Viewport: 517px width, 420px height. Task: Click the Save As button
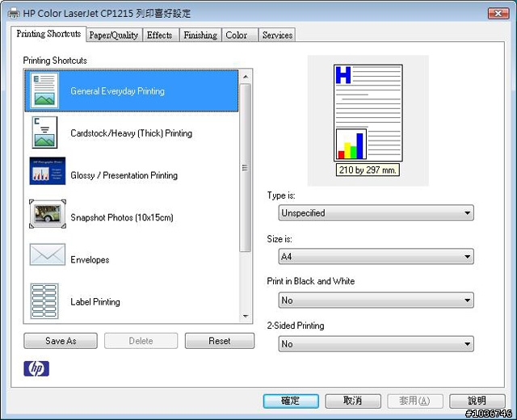click(x=61, y=341)
